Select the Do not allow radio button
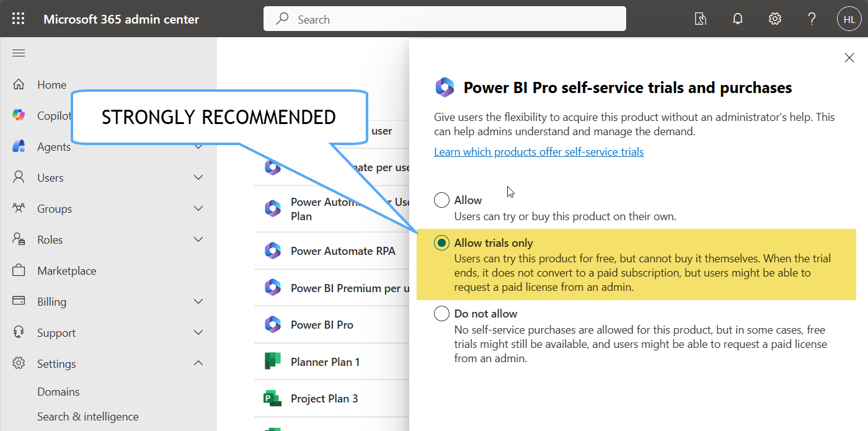 (441, 314)
